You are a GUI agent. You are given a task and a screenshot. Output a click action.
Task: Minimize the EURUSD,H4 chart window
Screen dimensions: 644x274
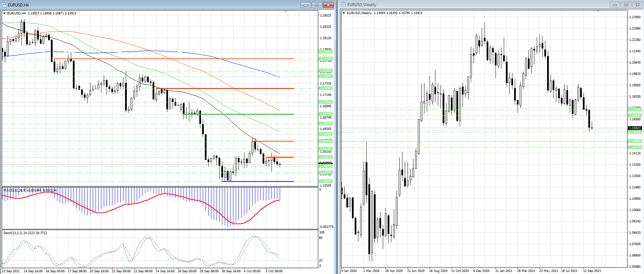306,5
